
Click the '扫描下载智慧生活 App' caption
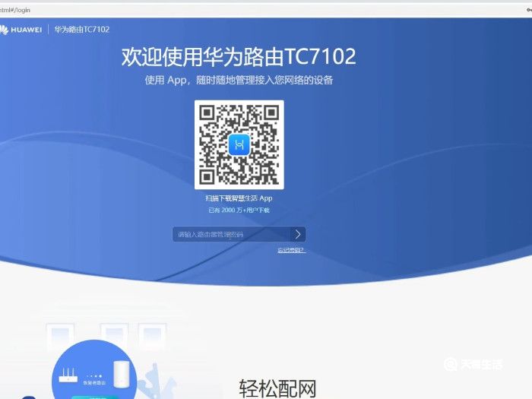point(239,198)
